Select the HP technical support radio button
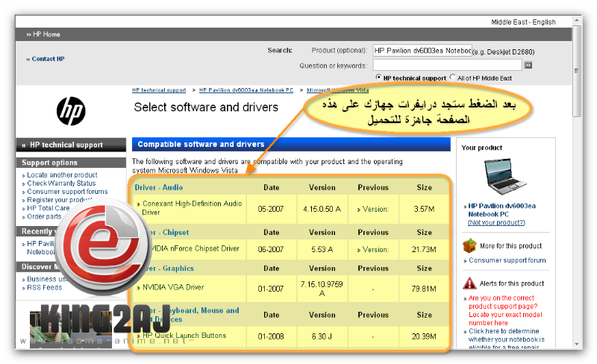The image size is (597, 364). [379, 78]
